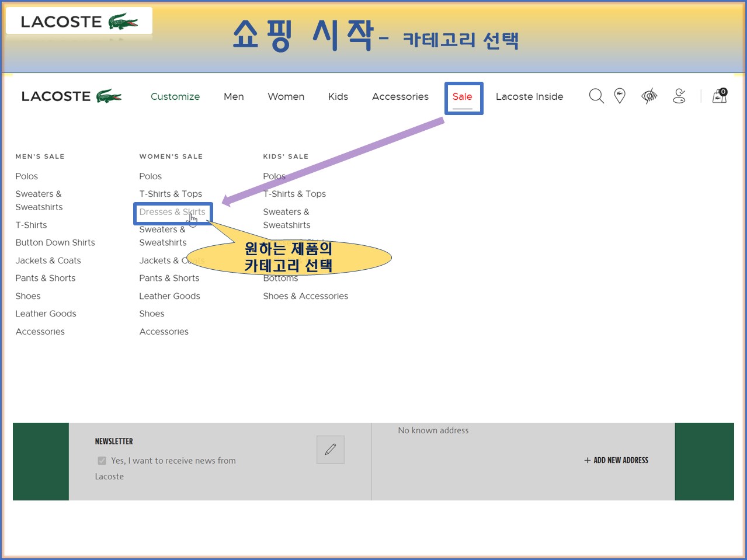Select Men's Sale Polos
Image resolution: width=747 pixels, height=560 pixels.
coord(27,176)
